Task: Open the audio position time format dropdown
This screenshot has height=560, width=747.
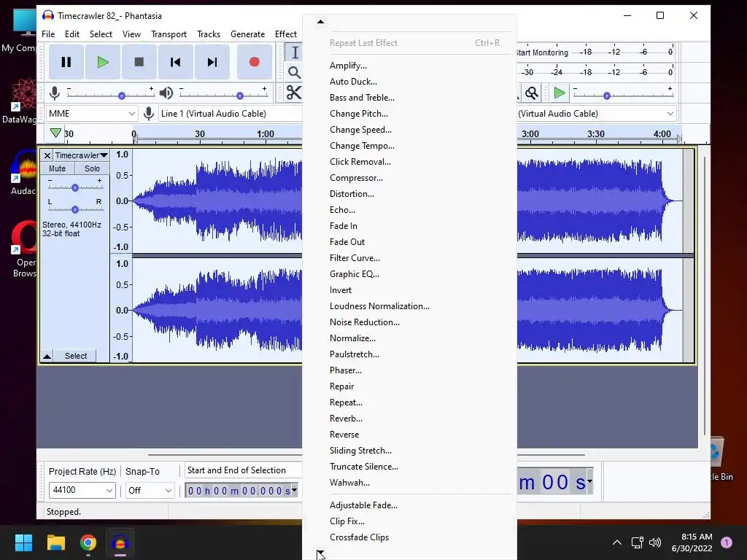Action: tap(589, 481)
